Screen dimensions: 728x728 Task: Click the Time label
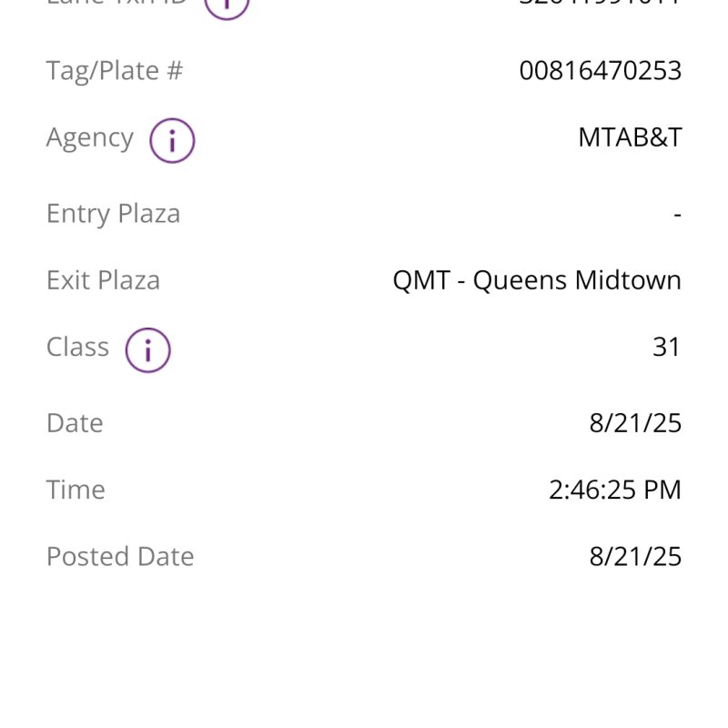pos(76,490)
